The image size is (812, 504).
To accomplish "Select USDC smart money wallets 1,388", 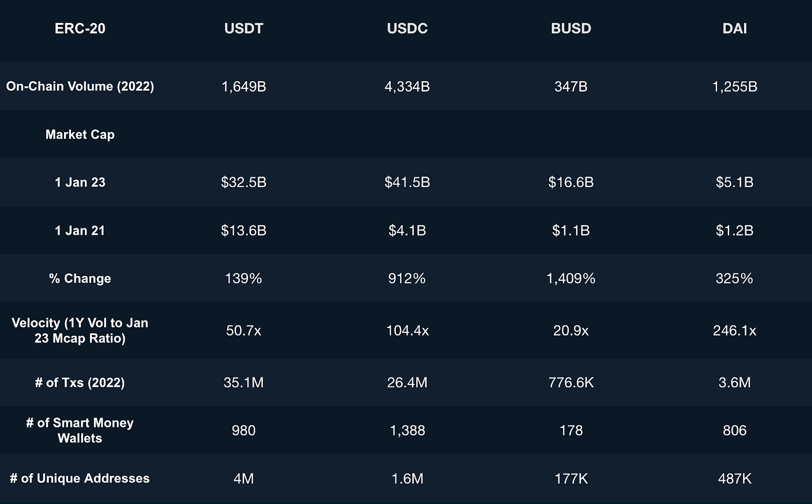I will [407, 431].
